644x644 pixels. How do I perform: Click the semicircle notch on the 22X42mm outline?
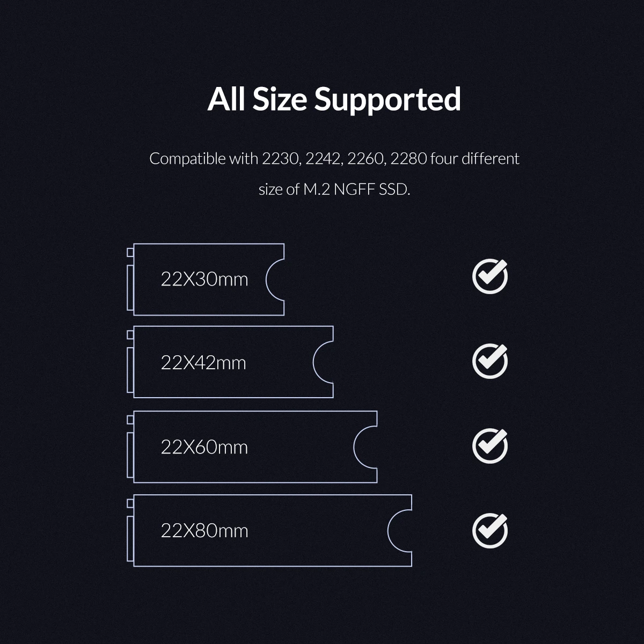click(x=323, y=362)
